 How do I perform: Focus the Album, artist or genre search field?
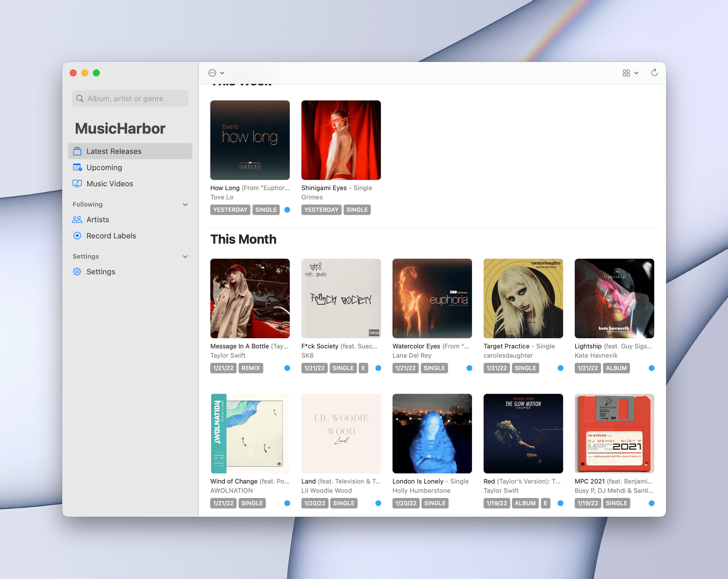[x=130, y=99]
